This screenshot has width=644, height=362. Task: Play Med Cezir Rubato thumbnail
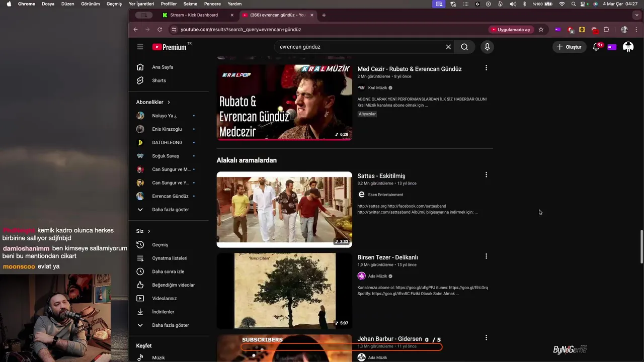[x=284, y=102]
